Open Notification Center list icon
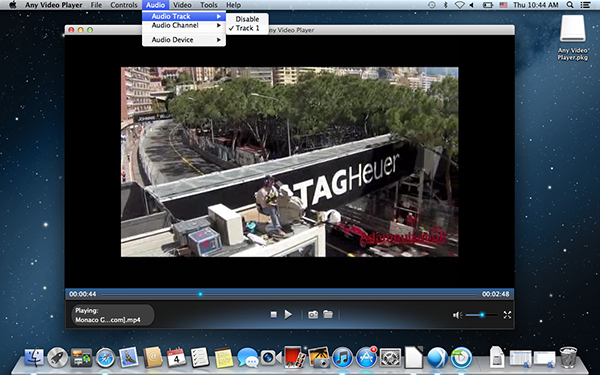600x375 pixels. coord(585,5)
